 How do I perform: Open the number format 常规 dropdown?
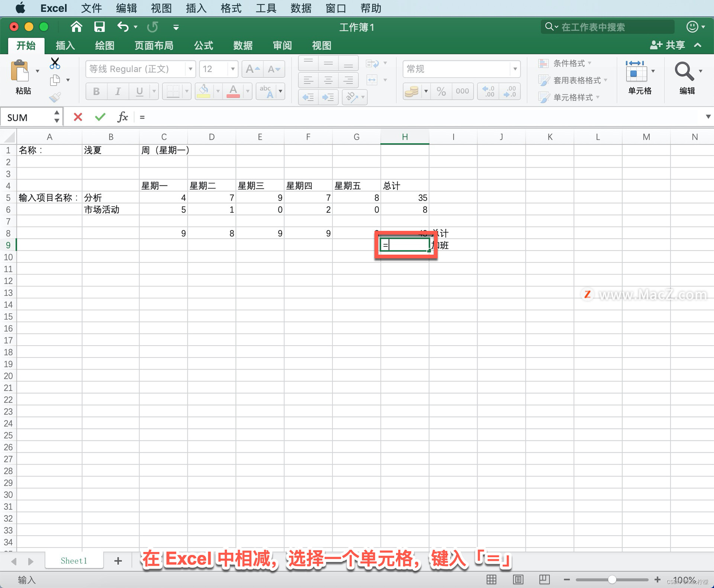coord(515,69)
